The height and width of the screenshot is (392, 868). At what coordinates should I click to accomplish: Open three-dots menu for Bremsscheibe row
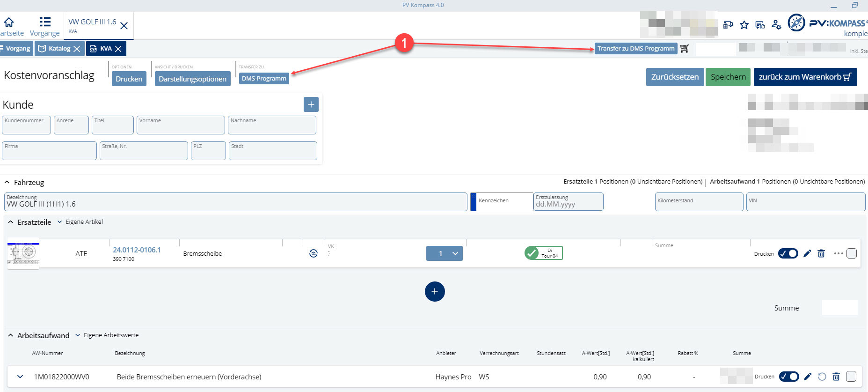(839, 253)
